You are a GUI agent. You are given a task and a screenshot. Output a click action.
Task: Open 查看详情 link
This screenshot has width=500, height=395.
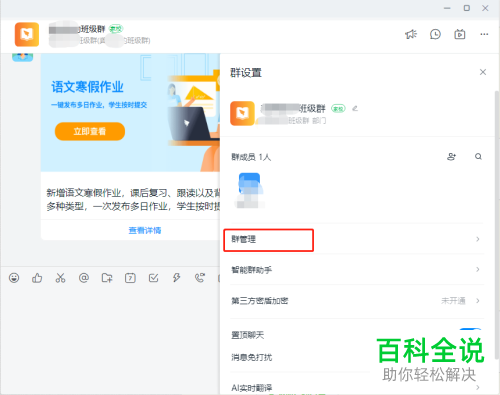(x=145, y=230)
